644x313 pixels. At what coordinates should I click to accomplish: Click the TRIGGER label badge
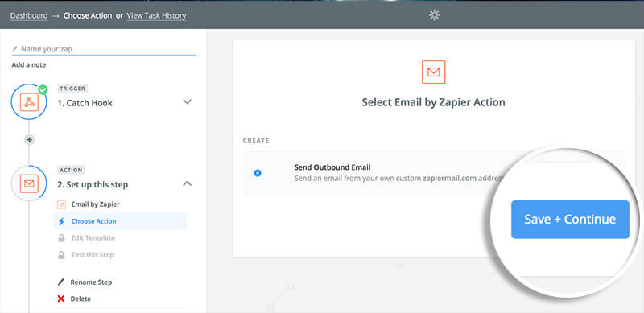[x=72, y=89]
